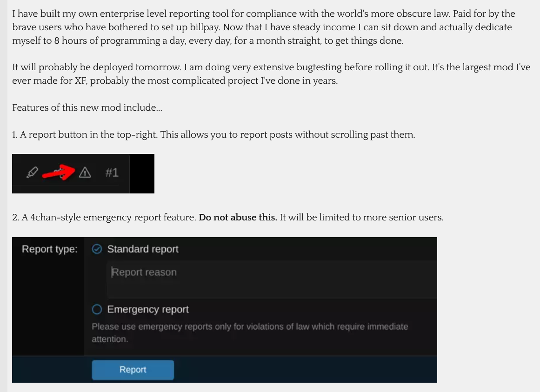Click the bold "Do not abuse this." text

coord(238,217)
